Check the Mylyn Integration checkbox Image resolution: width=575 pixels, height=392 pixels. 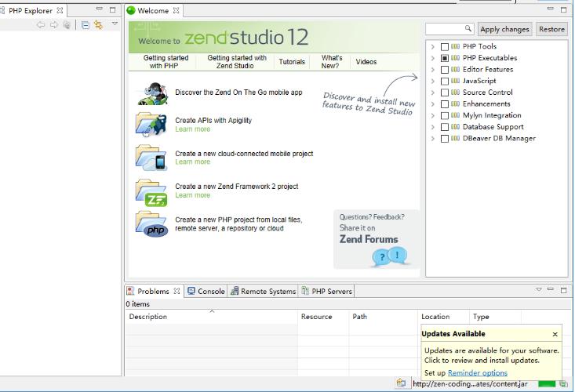[x=445, y=116]
